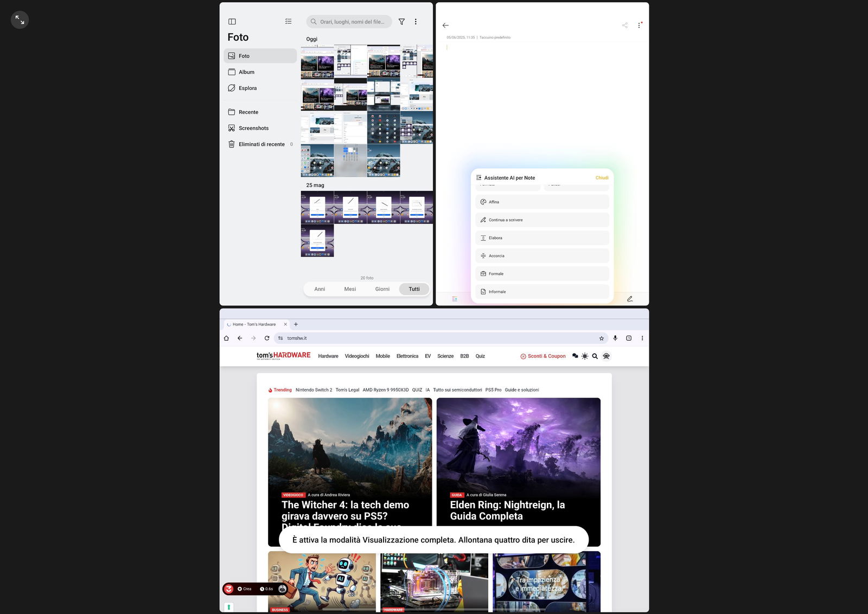Close the AI assistant with Chiudi
This screenshot has width=868, height=614.
602,178
